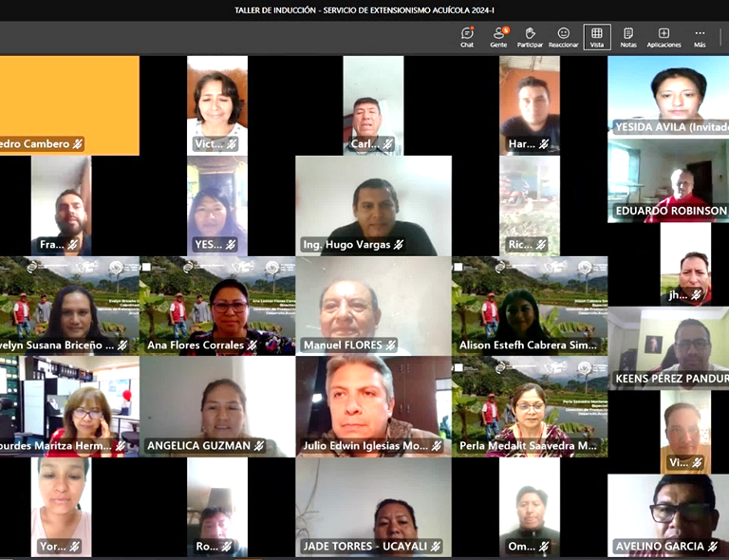Click muted mic icon on Manuel FLORES tile
Image resolution: width=729 pixels, height=560 pixels.
[390, 345]
